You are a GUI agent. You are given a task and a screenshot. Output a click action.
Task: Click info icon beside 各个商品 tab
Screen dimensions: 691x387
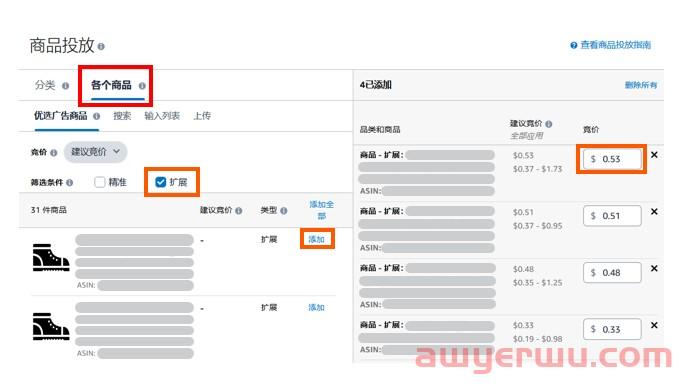142,86
